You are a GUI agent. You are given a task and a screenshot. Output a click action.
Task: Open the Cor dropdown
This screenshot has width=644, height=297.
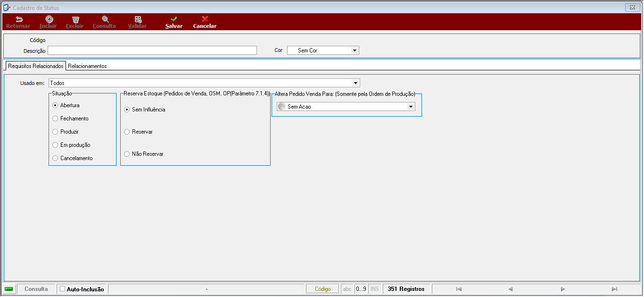click(x=355, y=50)
